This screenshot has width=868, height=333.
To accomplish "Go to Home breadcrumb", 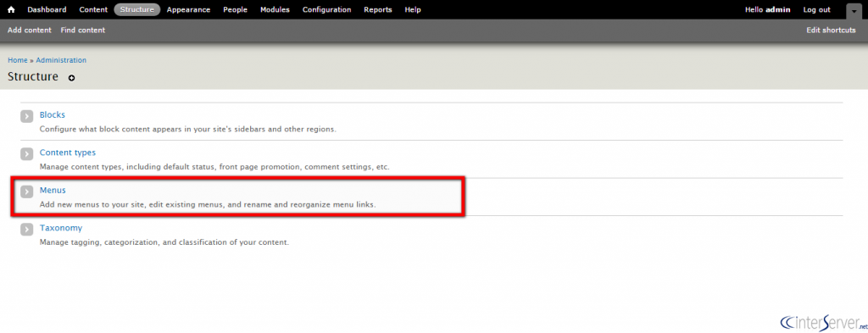I will [x=18, y=60].
